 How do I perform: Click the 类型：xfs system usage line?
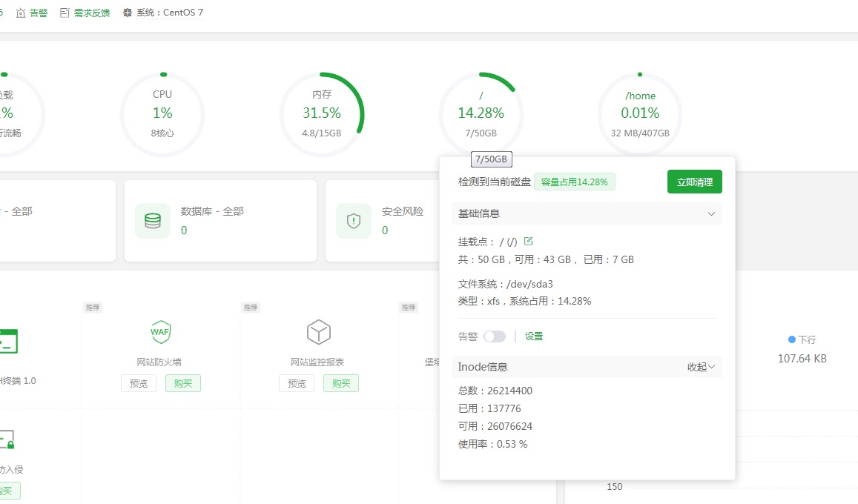point(525,301)
